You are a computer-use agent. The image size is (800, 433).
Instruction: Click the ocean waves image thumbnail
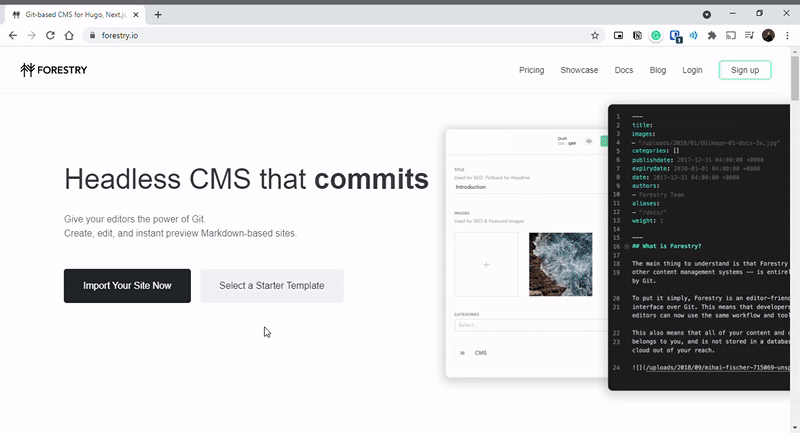[x=561, y=264]
